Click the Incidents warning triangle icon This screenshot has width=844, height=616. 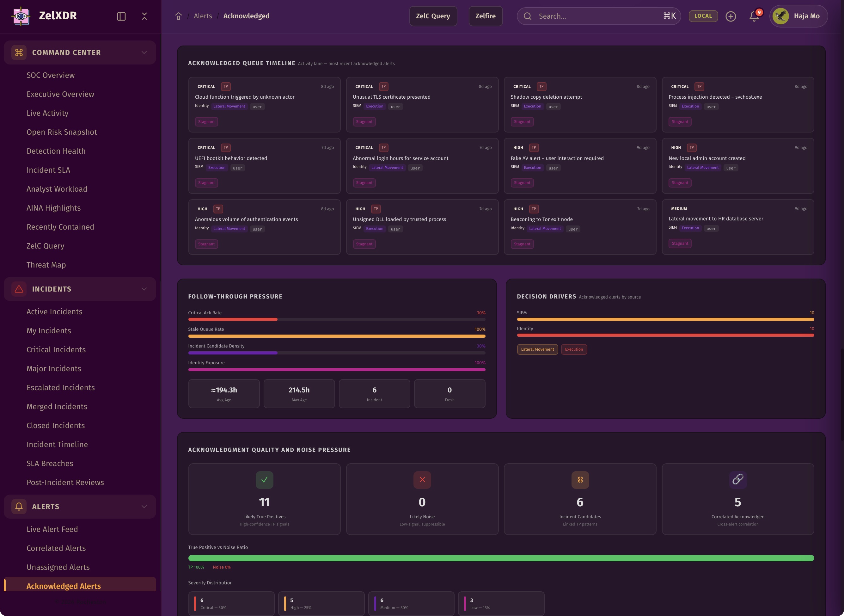pyautogui.click(x=19, y=289)
